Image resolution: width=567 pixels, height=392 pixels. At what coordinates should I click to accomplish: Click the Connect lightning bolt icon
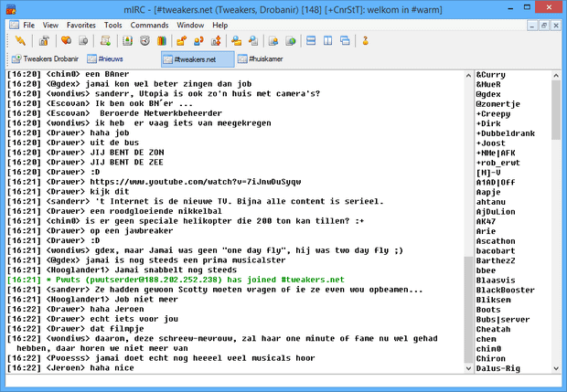pos(20,41)
